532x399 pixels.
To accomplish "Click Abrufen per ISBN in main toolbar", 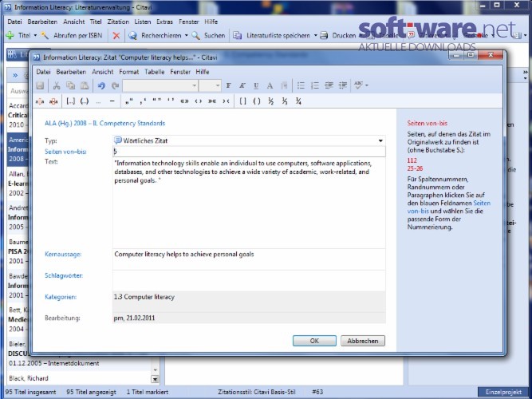I will coord(77,35).
